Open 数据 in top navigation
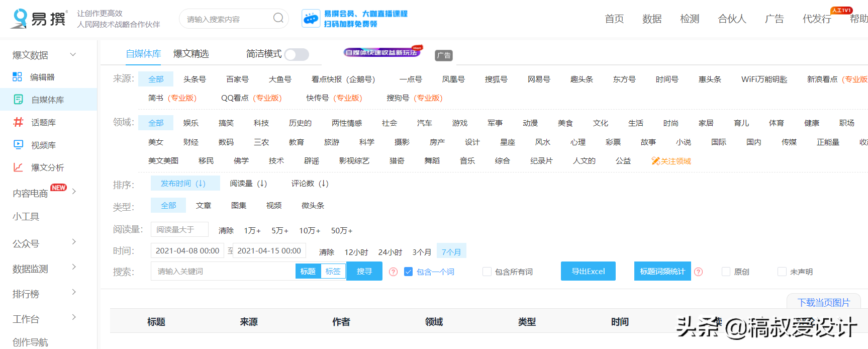 click(x=652, y=19)
